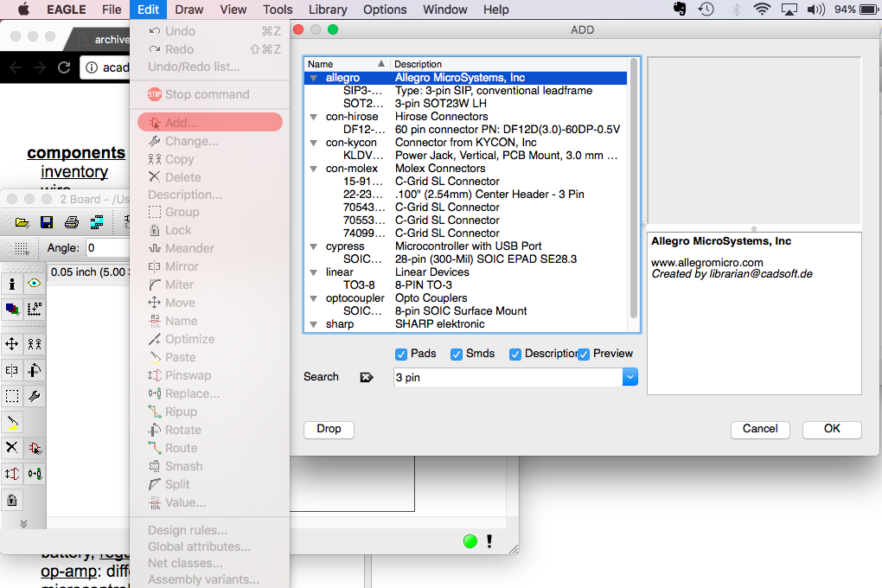Click the volume icon in menu bar
This screenshot has height=588, width=882.
pyautogui.click(x=815, y=9)
